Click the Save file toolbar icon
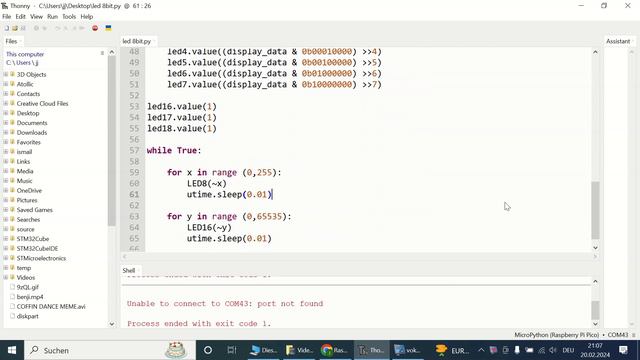Viewport: 640px width, 360px height. (x=23, y=28)
